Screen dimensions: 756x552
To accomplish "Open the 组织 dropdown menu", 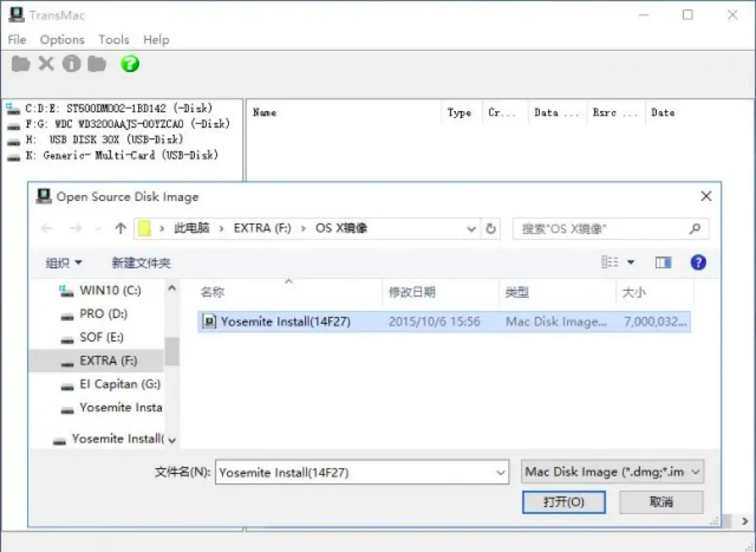I will click(64, 262).
